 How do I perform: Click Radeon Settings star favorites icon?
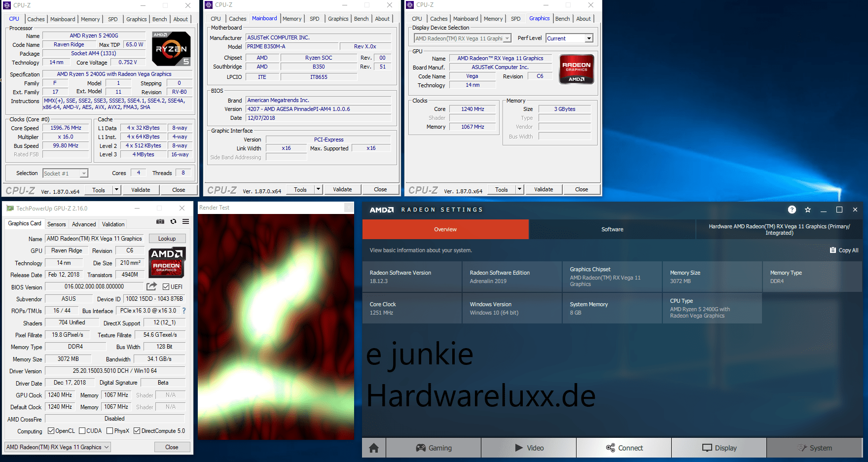coord(808,210)
